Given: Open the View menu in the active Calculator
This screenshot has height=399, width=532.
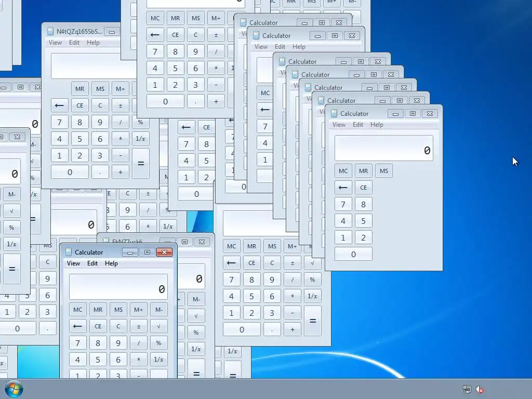Looking at the screenshot, I should pyautogui.click(x=73, y=263).
